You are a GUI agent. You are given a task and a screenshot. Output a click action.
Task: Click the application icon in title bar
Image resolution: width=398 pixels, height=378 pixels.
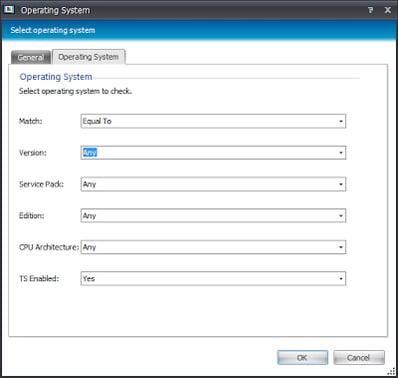(9, 10)
